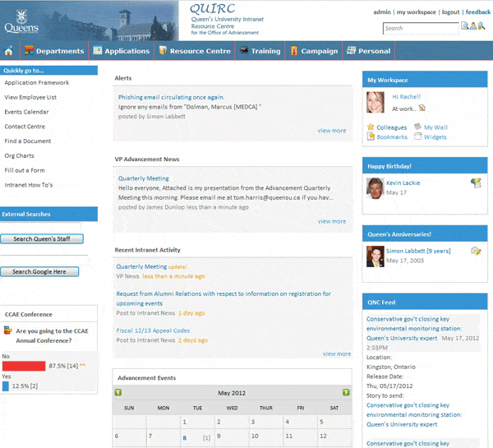The image size is (493, 448).
Task: Go to next month in calendar
Action: (x=346, y=392)
